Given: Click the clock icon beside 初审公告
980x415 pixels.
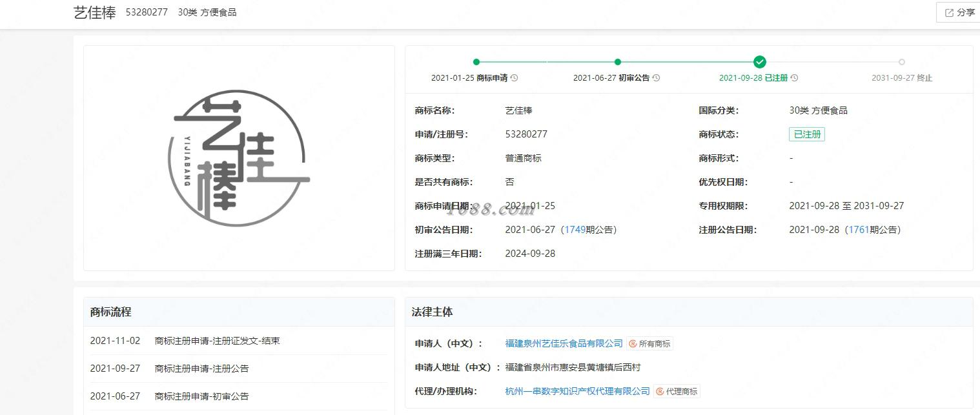Looking at the screenshot, I should [x=656, y=77].
